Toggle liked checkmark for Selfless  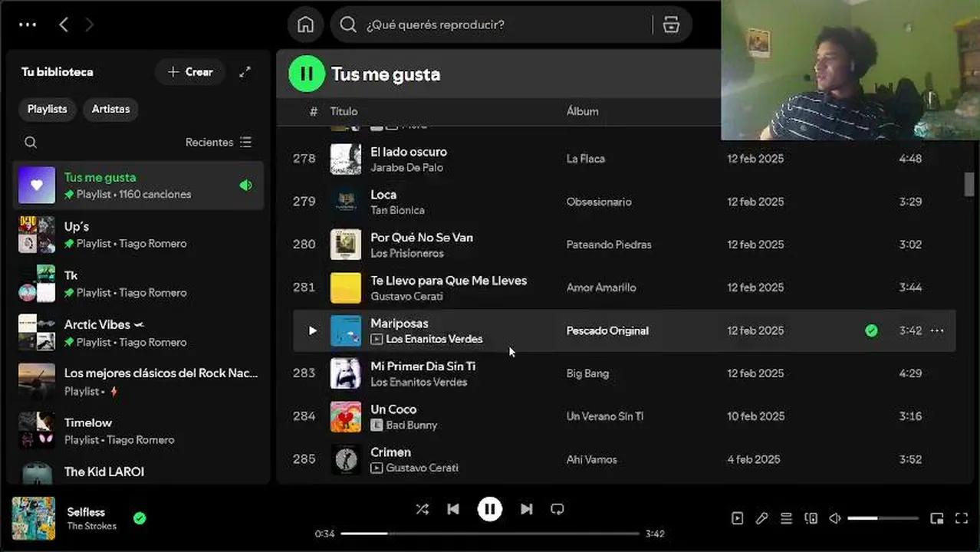click(x=140, y=518)
